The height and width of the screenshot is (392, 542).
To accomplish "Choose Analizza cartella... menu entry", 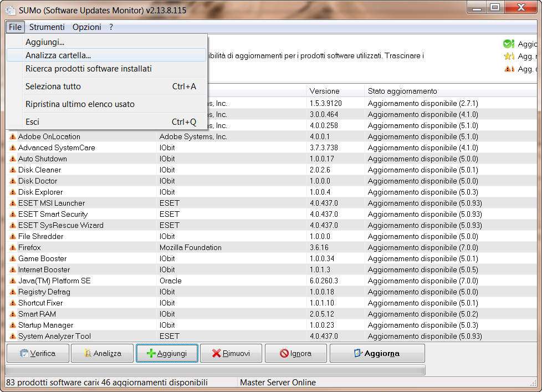I will (106, 55).
